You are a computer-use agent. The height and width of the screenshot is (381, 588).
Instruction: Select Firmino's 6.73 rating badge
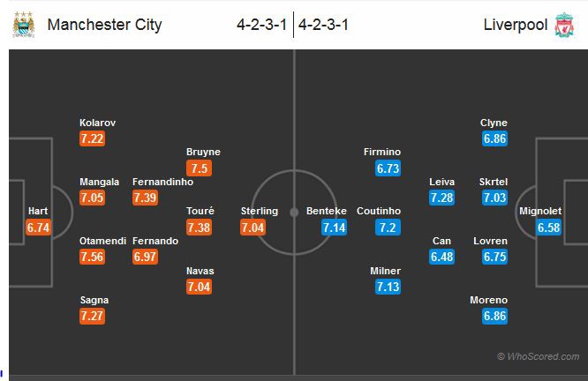point(388,168)
